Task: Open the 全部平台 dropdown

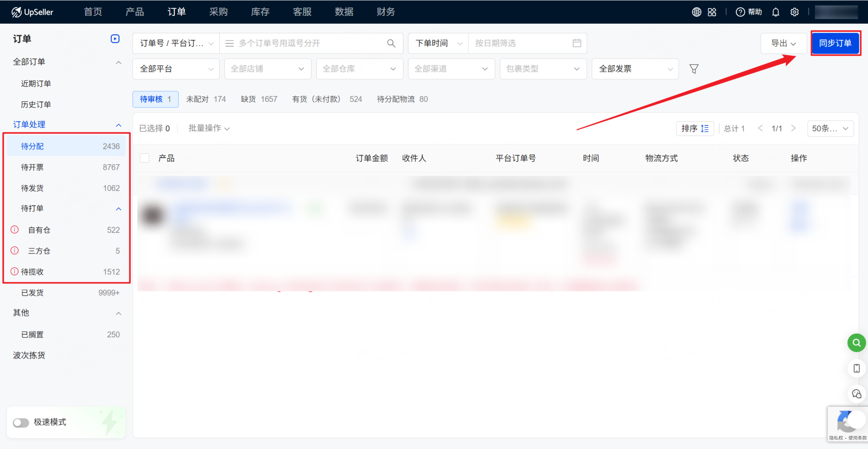Action: 176,69
